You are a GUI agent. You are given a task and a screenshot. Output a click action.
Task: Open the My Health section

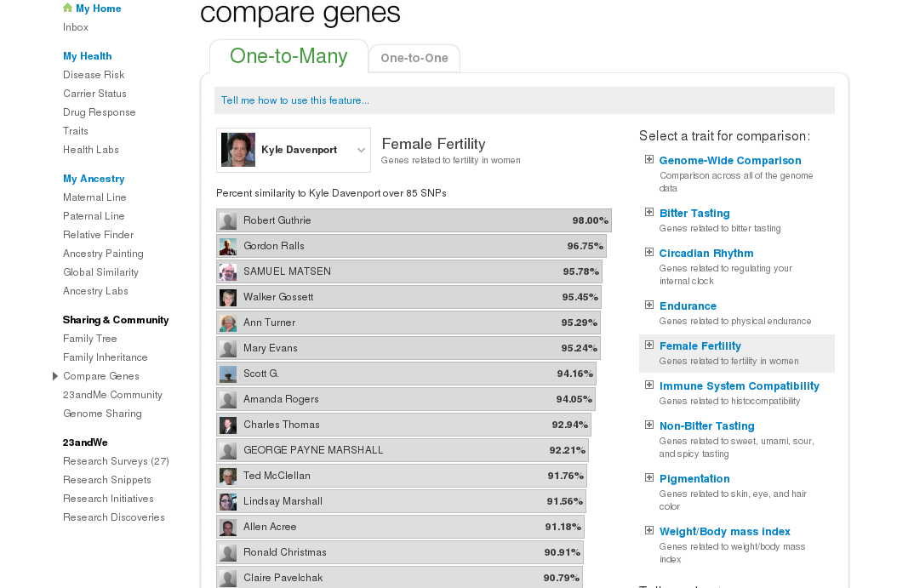tap(88, 56)
